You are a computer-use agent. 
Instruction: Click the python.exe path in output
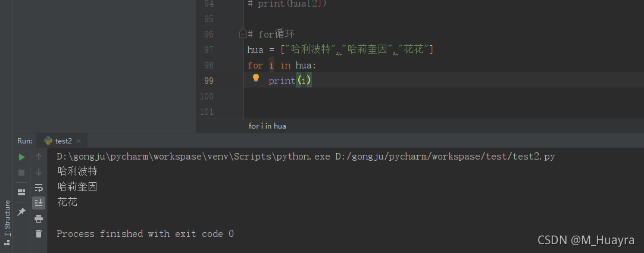193,157
